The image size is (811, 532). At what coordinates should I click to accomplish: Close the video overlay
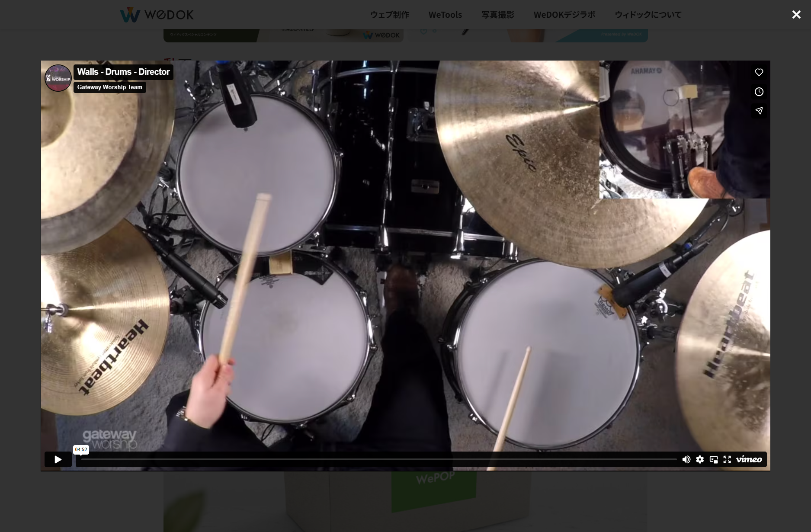point(796,14)
